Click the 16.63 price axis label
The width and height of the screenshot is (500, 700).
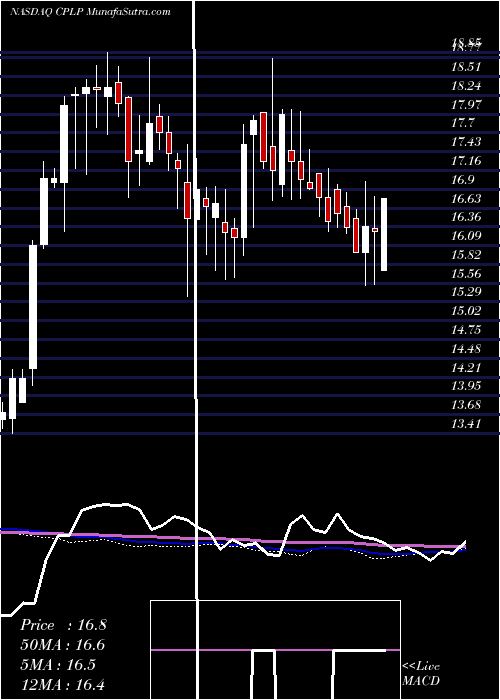point(467,199)
